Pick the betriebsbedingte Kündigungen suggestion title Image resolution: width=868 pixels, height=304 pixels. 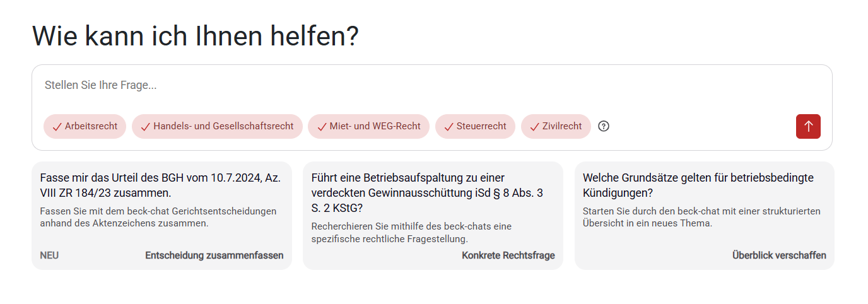point(698,185)
